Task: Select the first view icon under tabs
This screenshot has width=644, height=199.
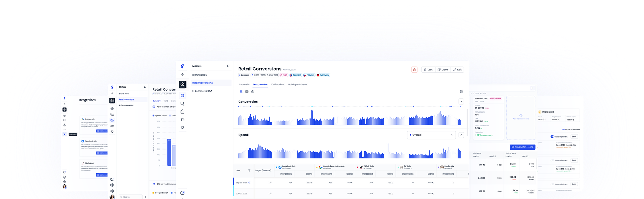Action: click(x=241, y=91)
